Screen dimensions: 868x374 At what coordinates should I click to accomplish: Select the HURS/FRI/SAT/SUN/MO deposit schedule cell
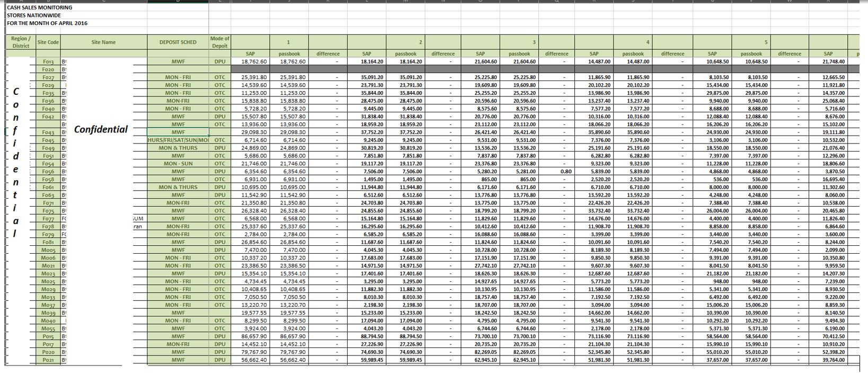pos(178,140)
